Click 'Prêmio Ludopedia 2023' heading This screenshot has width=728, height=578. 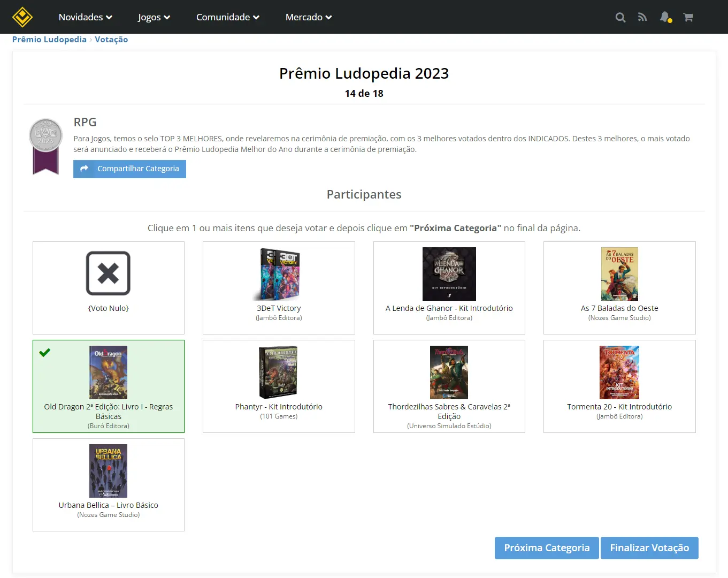[364, 73]
